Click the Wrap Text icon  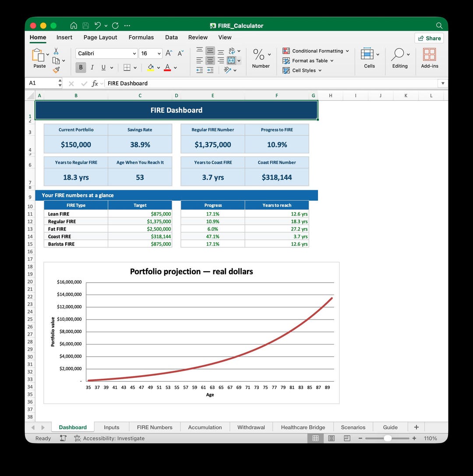[x=232, y=51]
